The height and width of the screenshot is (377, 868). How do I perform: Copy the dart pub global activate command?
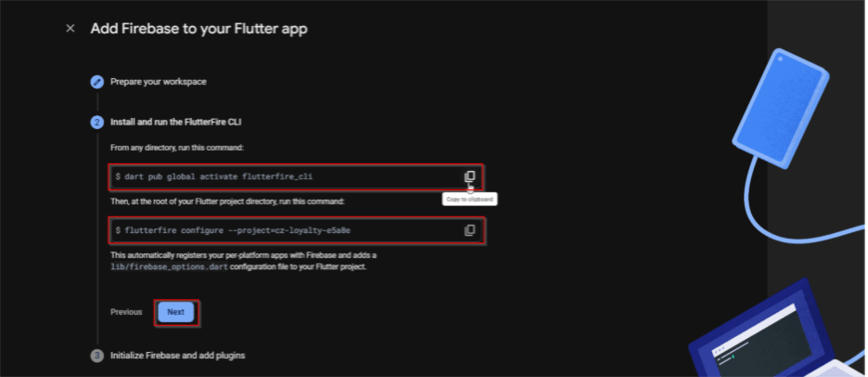(469, 176)
